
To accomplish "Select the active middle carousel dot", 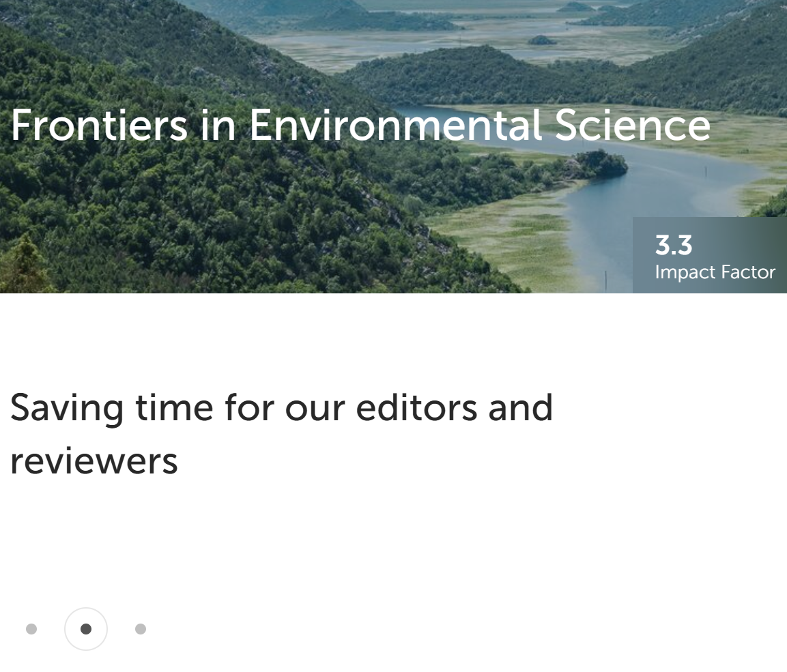I will pos(86,629).
